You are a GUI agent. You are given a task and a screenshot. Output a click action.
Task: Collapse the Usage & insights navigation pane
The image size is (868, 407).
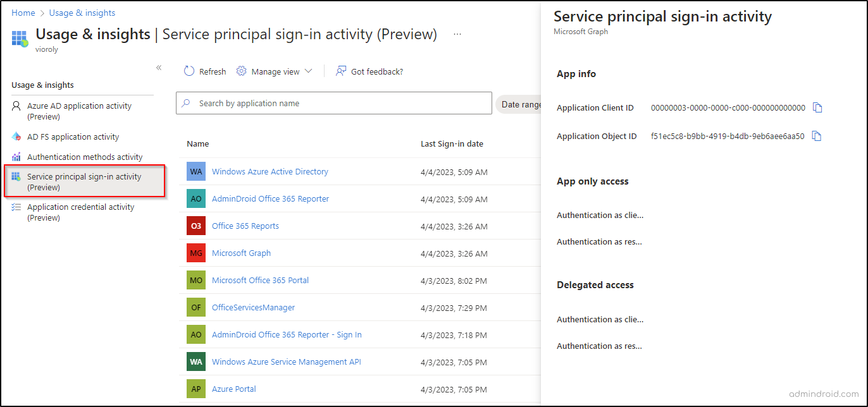158,67
